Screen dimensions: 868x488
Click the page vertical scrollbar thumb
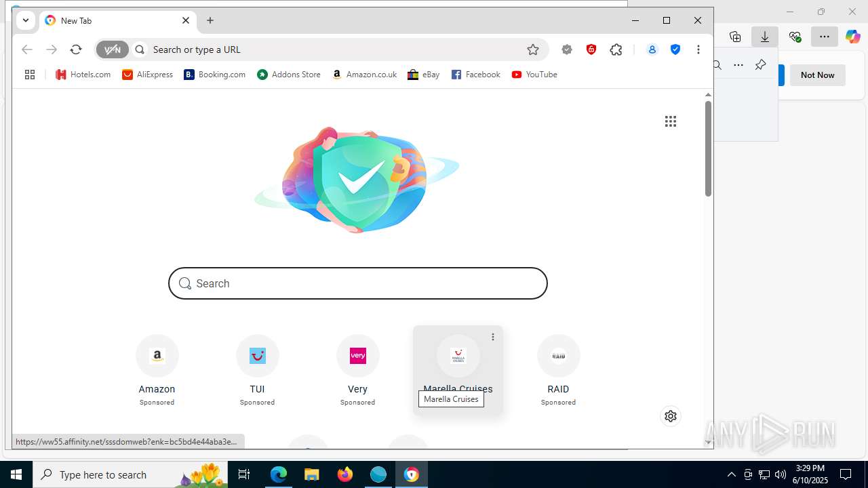point(708,148)
